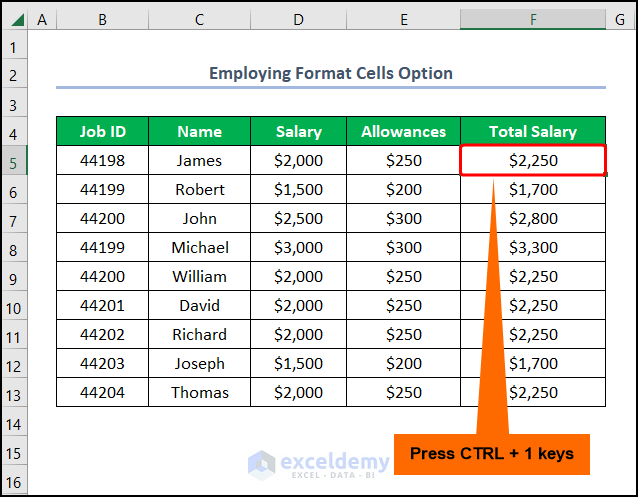Image resolution: width=638 pixels, height=497 pixels.
Task: Click the selected cell showing $2,250 in row 5
Action: click(533, 161)
